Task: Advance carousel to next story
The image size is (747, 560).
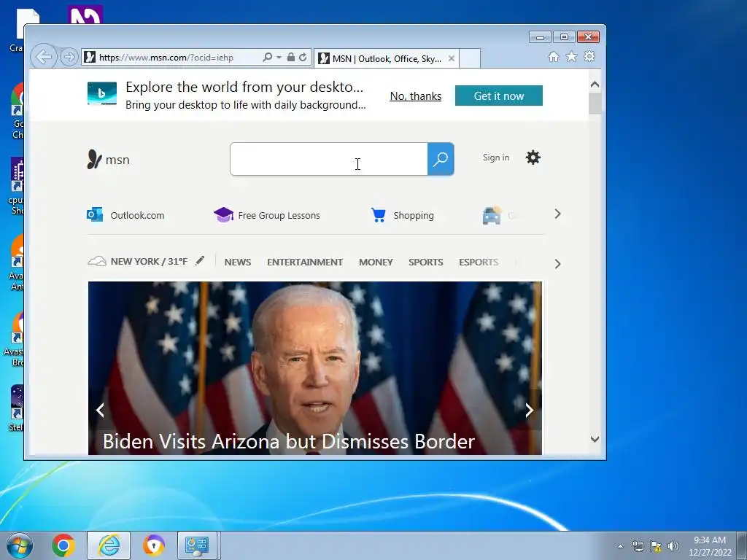Action: click(x=529, y=410)
